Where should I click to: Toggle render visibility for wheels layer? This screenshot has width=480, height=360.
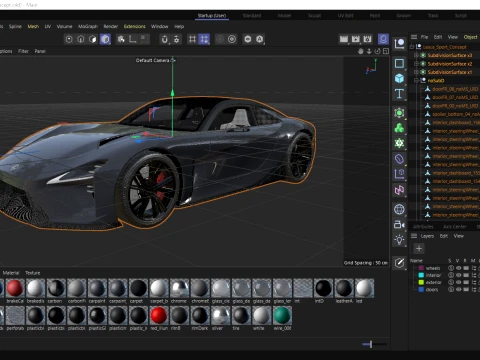466,268
